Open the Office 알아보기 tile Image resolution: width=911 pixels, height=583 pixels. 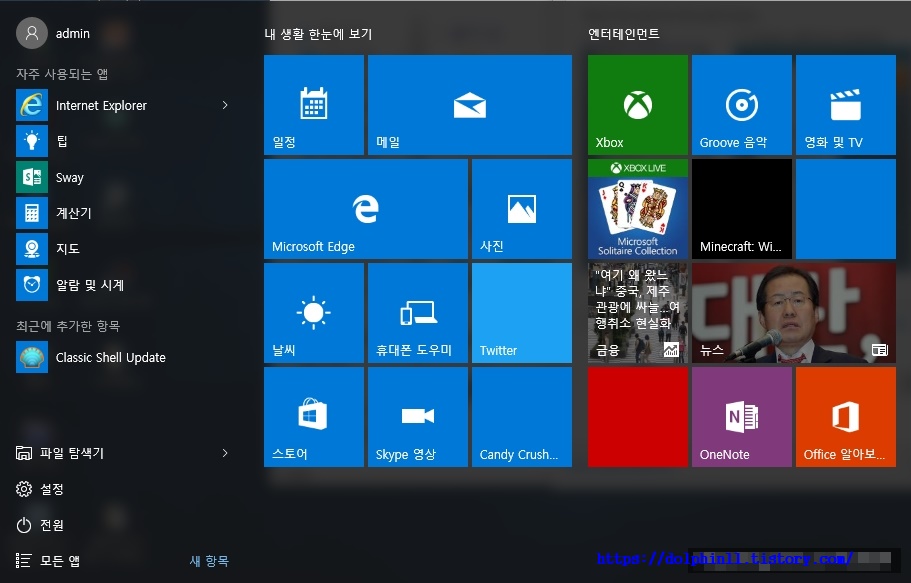tap(846, 417)
